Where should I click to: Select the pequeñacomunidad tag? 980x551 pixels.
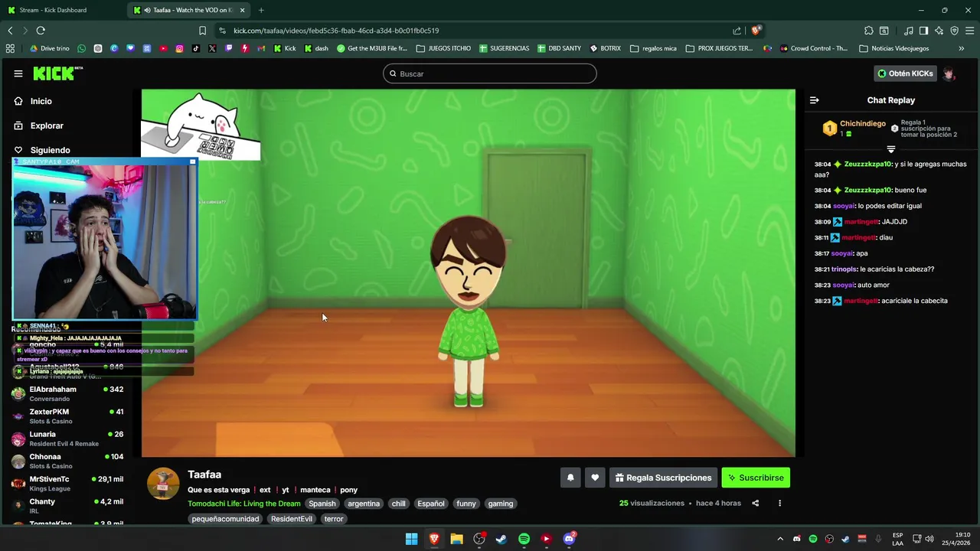click(x=225, y=519)
